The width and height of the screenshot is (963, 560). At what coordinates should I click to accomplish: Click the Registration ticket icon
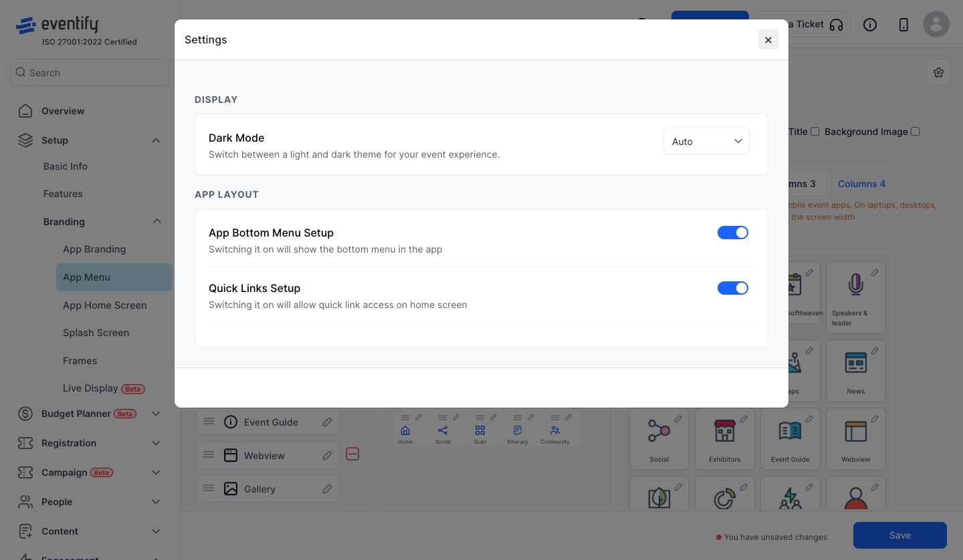[x=25, y=443]
